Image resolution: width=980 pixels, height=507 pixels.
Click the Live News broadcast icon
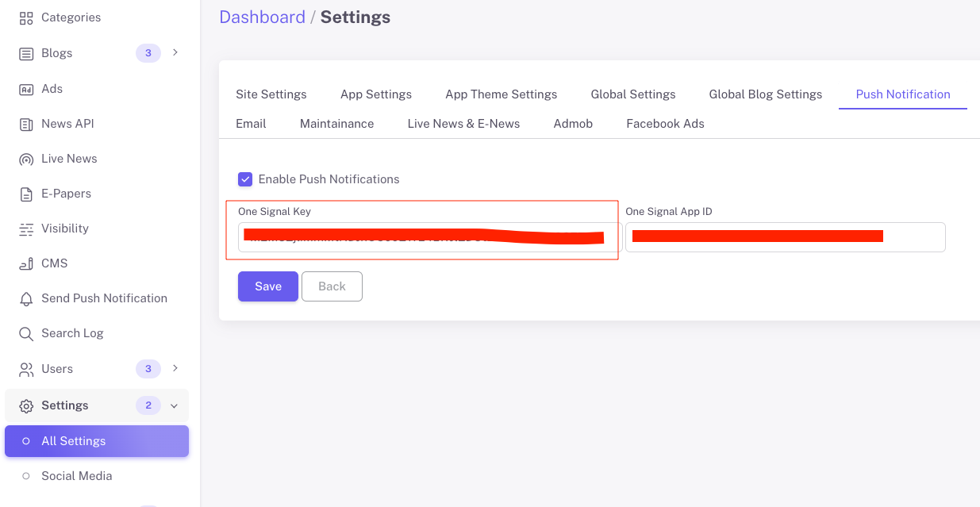click(26, 159)
